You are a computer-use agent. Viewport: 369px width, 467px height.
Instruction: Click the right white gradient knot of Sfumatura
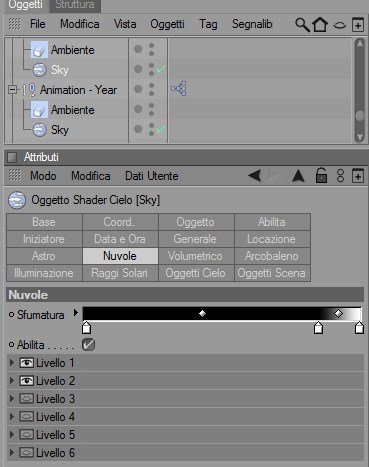pos(359,328)
